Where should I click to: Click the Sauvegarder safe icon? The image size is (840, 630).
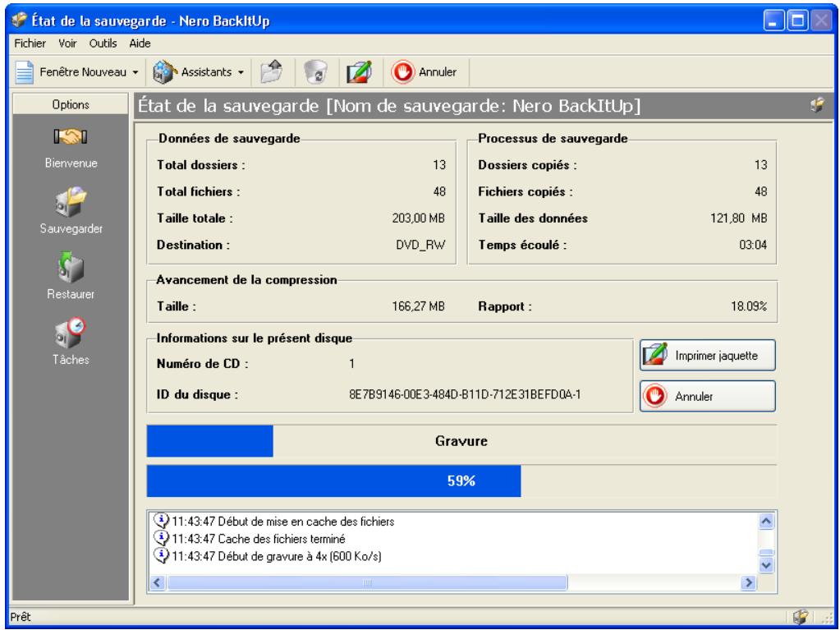click(x=71, y=202)
